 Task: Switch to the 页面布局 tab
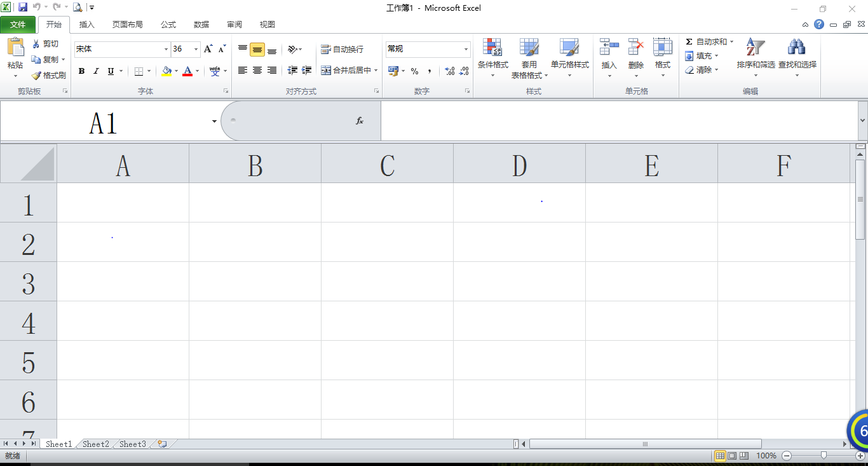tap(128, 25)
